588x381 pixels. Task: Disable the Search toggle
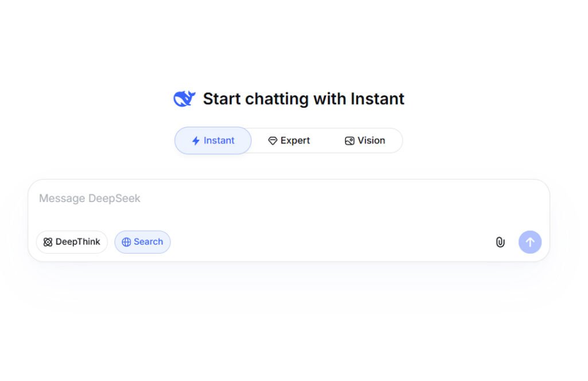click(x=142, y=242)
